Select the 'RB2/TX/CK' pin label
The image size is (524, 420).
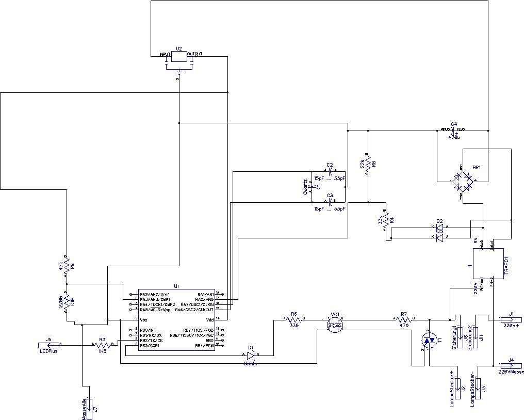pyautogui.click(x=152, y=340)
